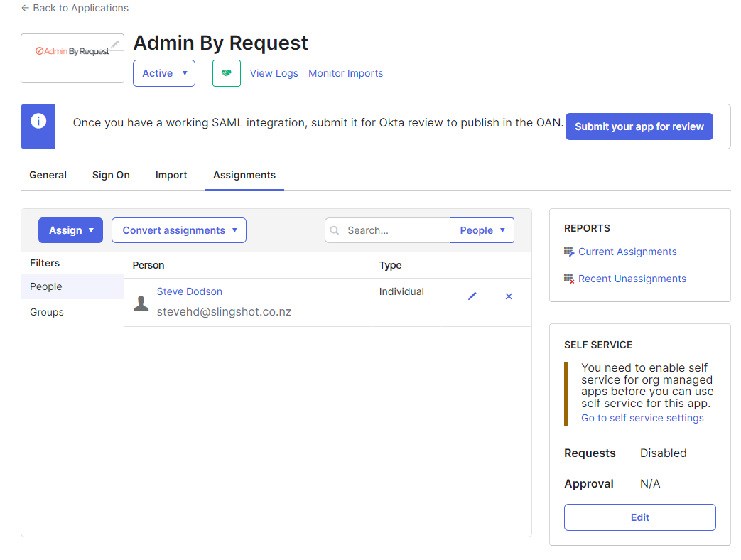Select the Groups filter
The width and height of the screenshot is (741, 560).
pyautogui.click(x=72, y=312)
